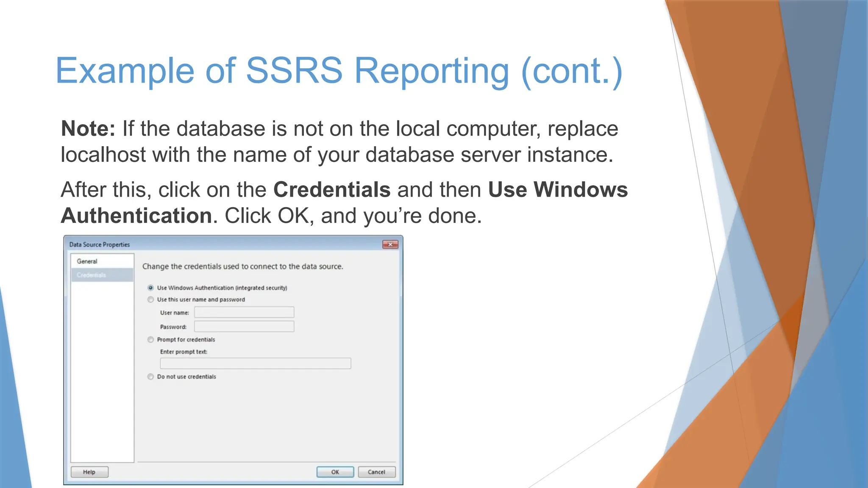This screenshot has height=488, width=868.
Task: Click the 'Enter prompt text:' label
Action: [184, 352]
